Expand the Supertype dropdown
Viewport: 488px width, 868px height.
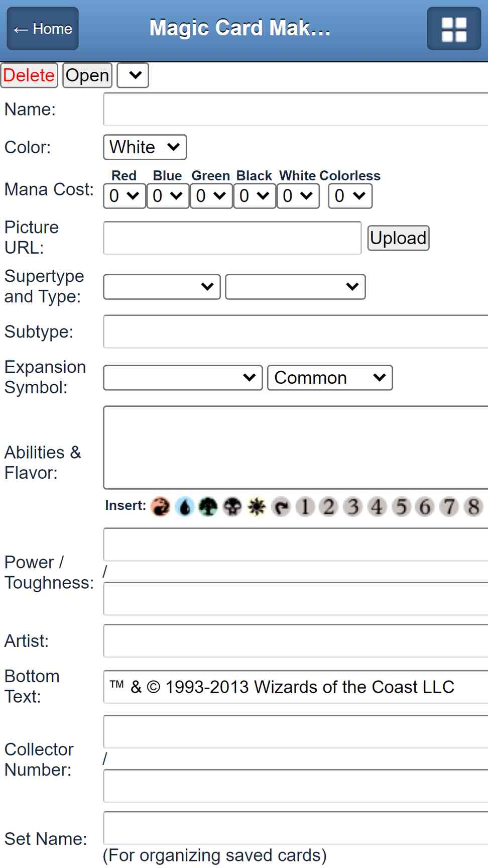(x=162, y=287)
